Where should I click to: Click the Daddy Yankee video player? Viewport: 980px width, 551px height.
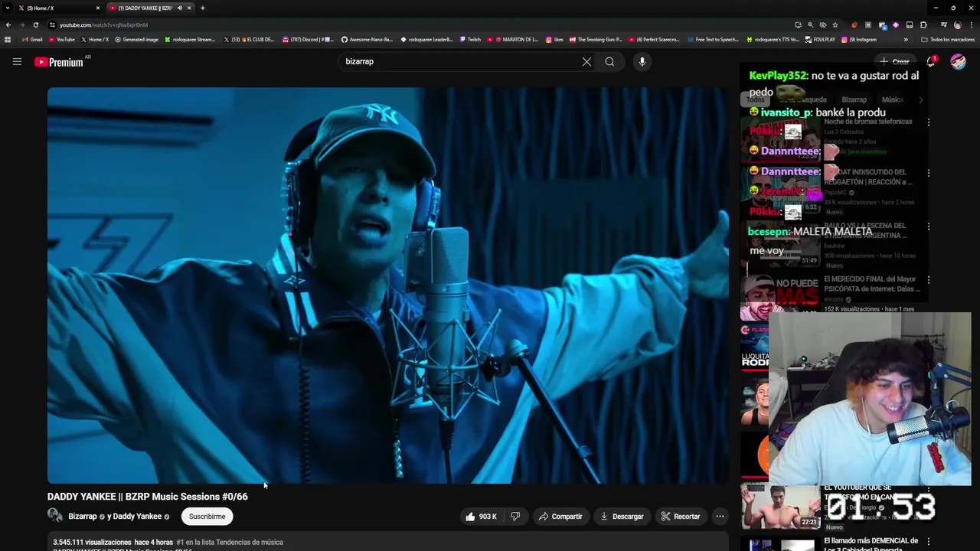pyautogui.click(x=388, y=285)
